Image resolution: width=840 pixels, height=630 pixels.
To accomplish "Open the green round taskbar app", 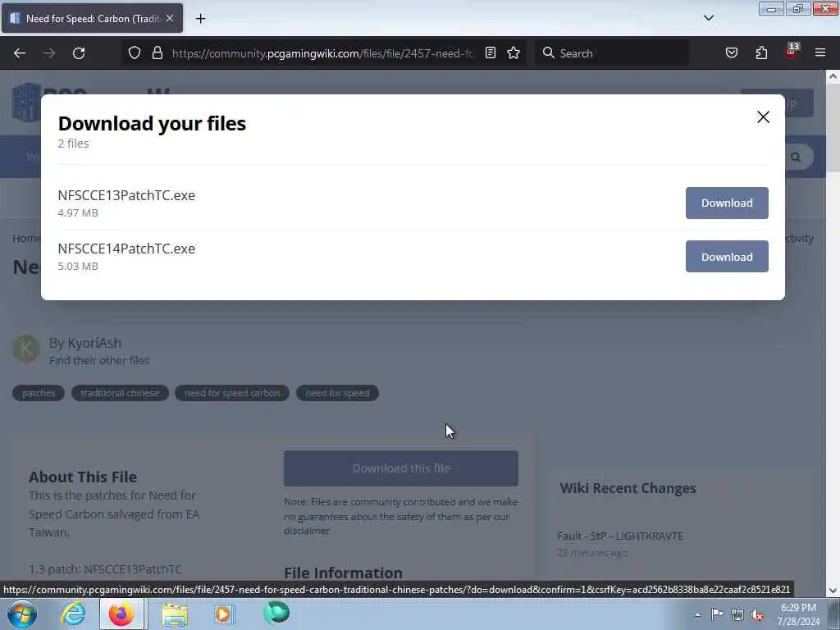I will coord(276,614).
